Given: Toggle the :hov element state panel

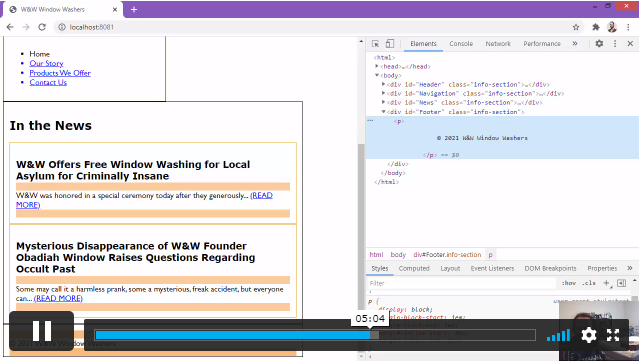Looking at the screenshot, I should [568, 283].
